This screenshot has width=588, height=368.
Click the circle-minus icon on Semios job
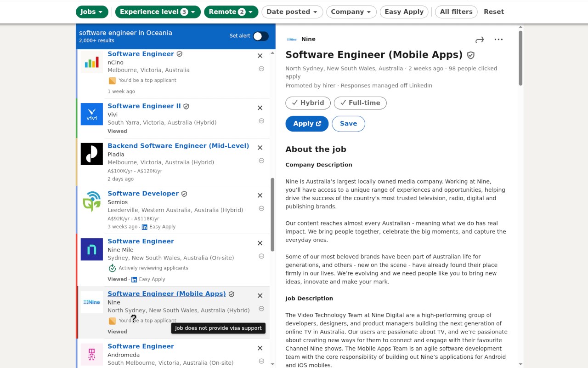(261, 208)
